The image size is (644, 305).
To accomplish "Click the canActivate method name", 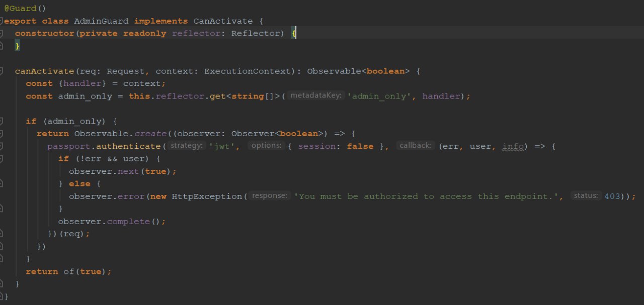I will tap(44, 71).
